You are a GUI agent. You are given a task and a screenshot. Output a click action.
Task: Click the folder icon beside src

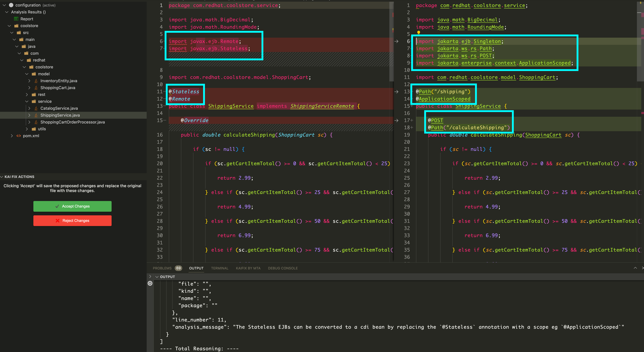(19, 33)
